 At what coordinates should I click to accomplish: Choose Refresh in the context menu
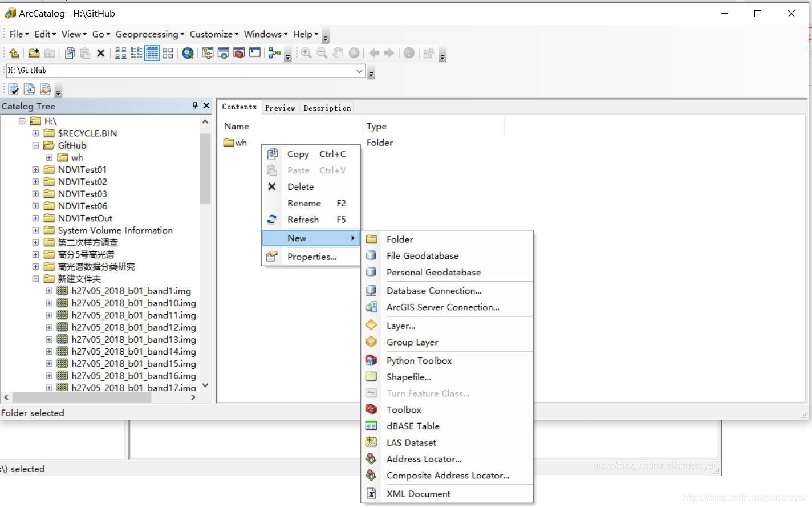pyautogui.click(x=311, y=220)
